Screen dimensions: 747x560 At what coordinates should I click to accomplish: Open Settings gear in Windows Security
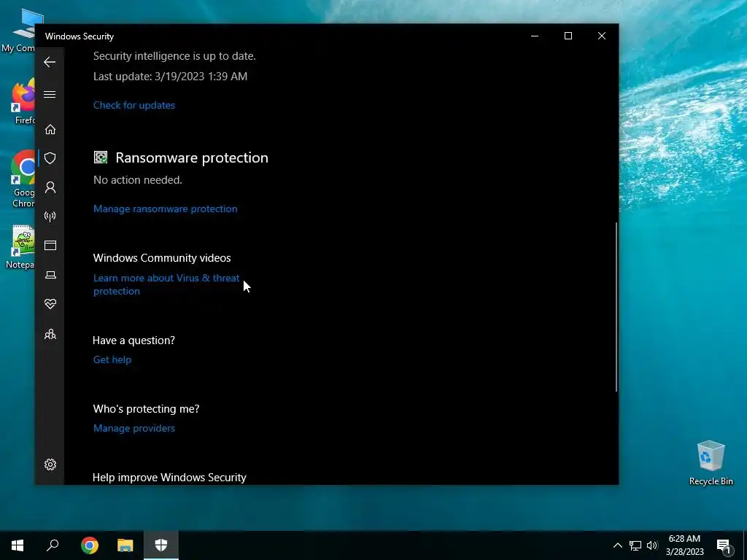pos(50,464)
